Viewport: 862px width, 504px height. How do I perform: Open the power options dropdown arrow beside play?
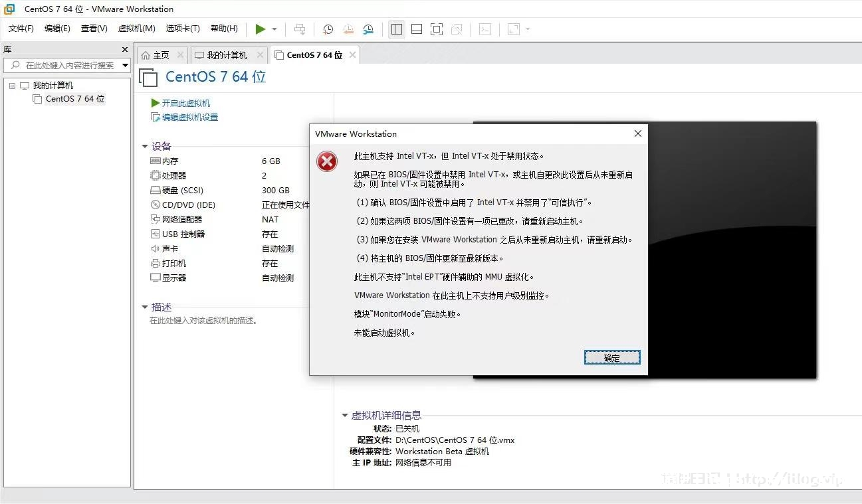click(x=274, y=29)
